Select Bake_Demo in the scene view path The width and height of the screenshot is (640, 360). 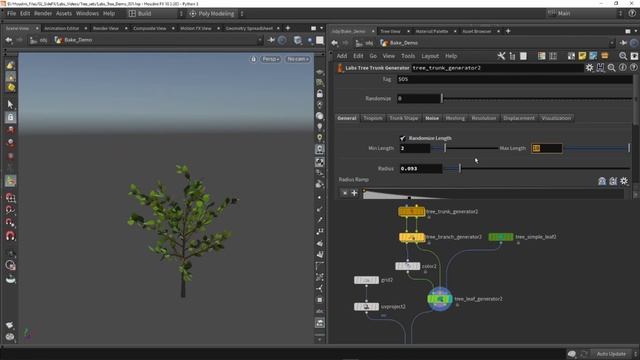(x=73, y=40)
